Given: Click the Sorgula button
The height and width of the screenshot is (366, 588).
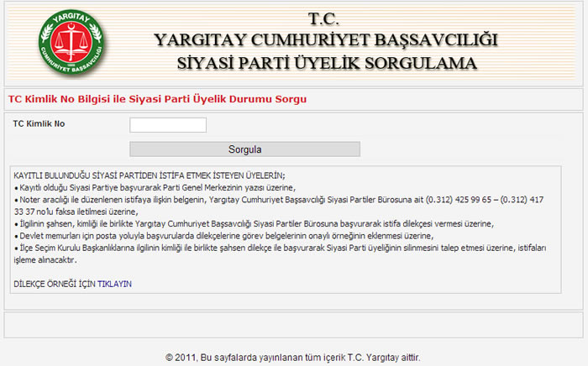Looking at the screenshot, I should [245, 149].
